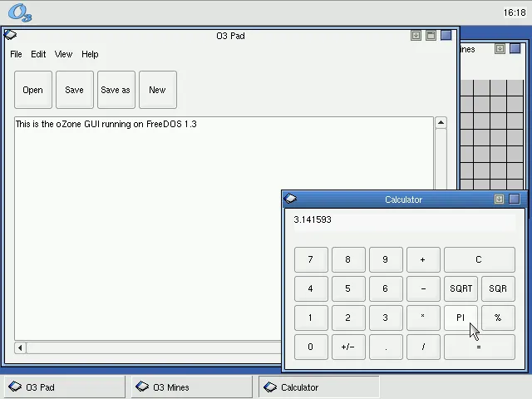Click the 16:18 clock in top bar
This screenshot has width=532, height=399.
515,13
